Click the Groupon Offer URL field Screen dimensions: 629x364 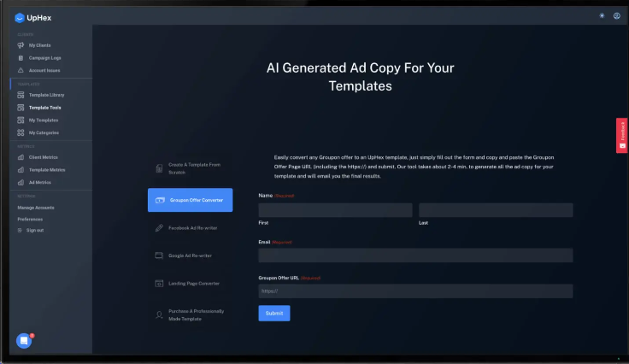[x=415, y=291]
